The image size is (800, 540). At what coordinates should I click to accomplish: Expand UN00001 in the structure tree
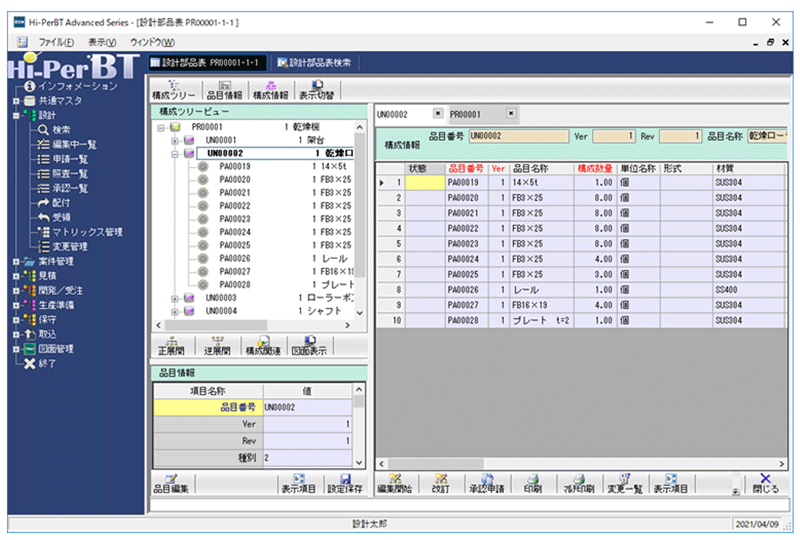tap(174, 140)
